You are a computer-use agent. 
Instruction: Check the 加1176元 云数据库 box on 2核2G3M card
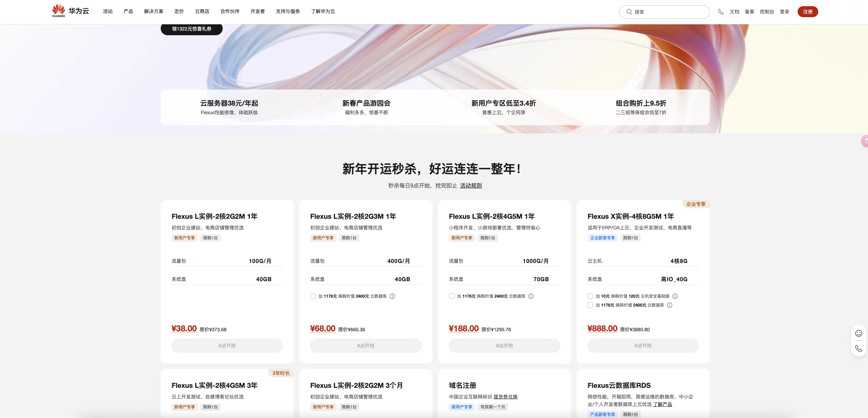pos(313,296)
